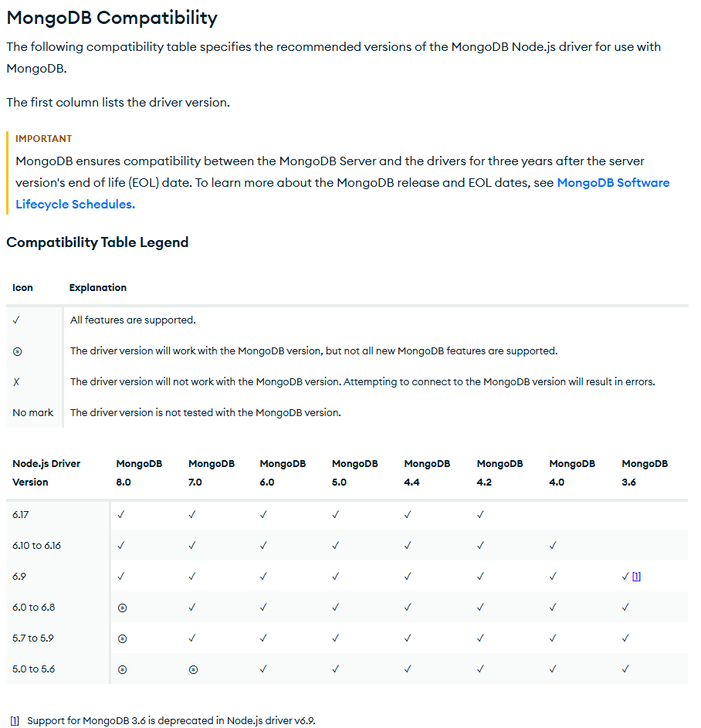
Task: Click checkmark for 5.0 to 5.6 under MongoDB 3.6
Action: click(x=625, y=669)
